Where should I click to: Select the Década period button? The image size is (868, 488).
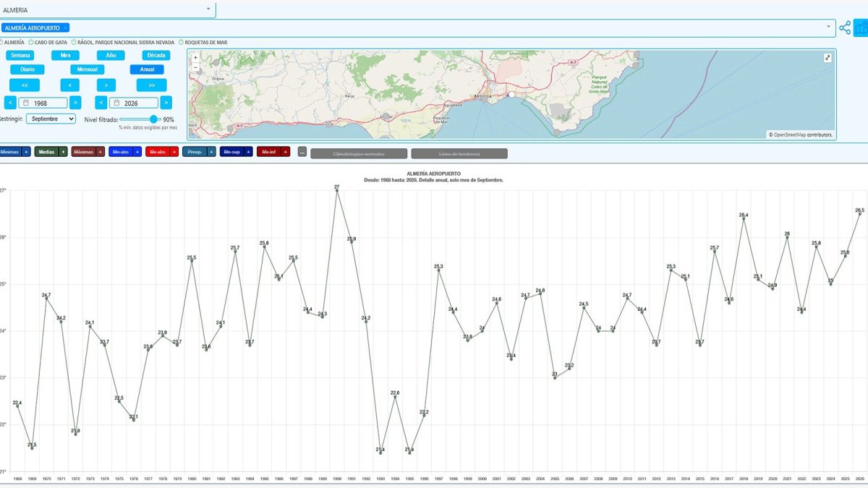[155, 55]
